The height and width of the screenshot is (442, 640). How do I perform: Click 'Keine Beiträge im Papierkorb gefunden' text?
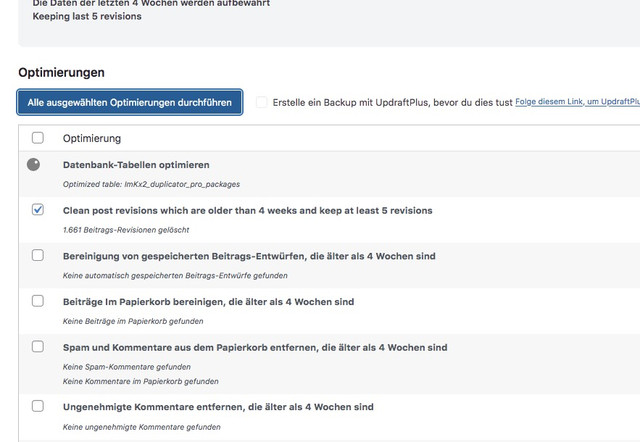133,322
